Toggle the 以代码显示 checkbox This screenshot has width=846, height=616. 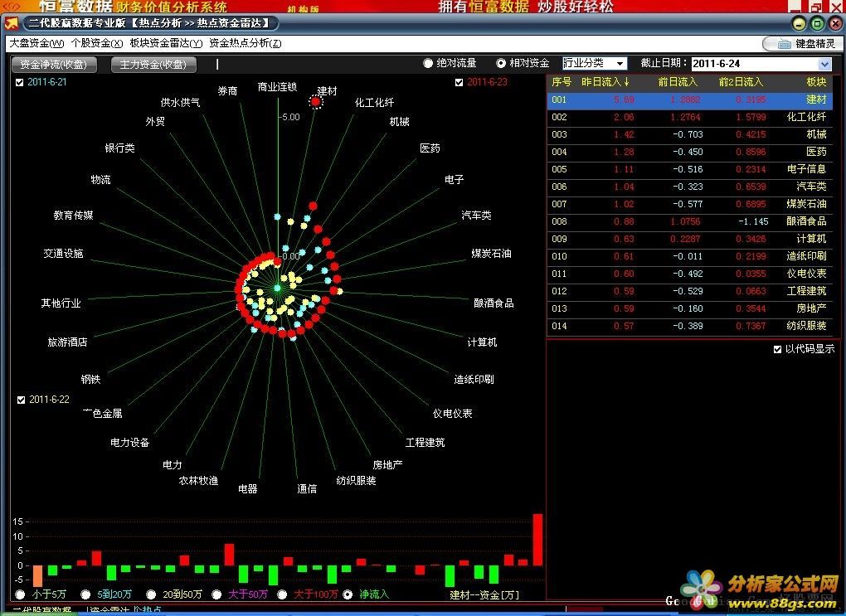coord(777,350)
